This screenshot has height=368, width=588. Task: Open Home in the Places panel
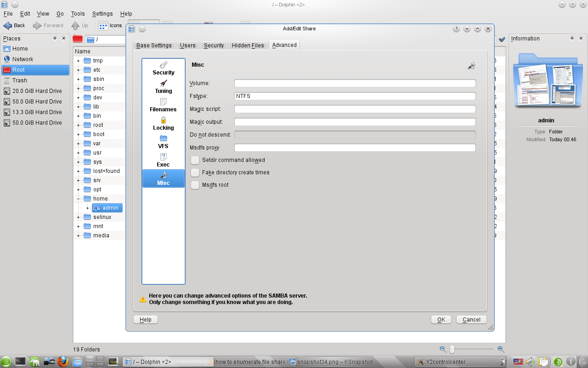click(x=36, y=49)
